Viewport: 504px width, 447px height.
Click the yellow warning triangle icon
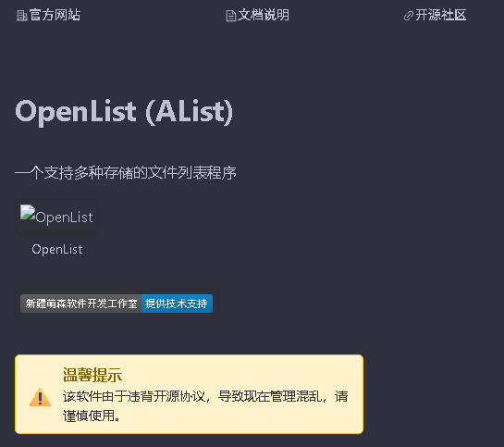point(40,397)
